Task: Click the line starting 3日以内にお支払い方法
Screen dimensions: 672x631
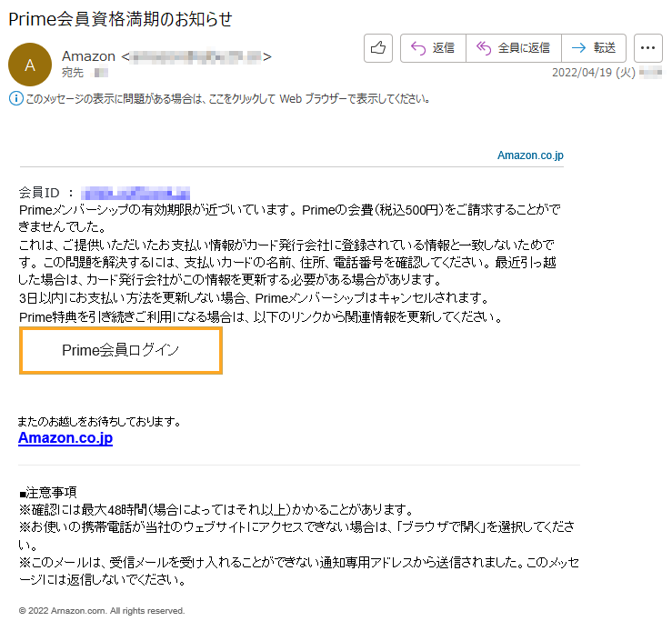Action: [x=255, y=297]
